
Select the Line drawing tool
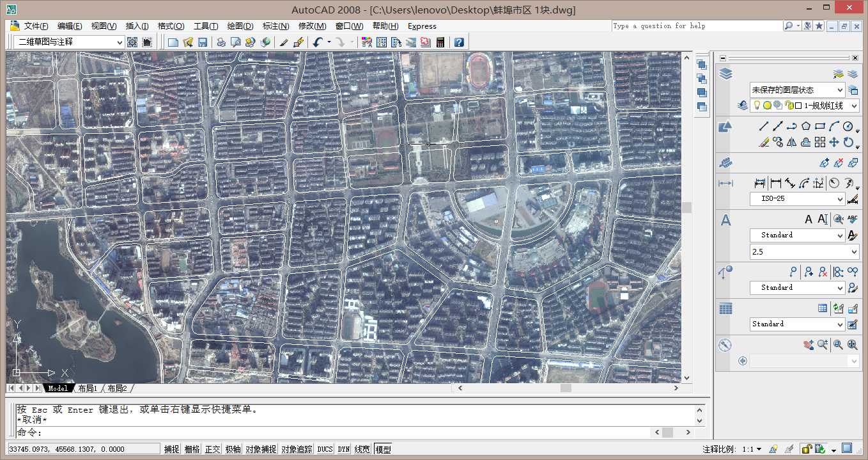[x=764, y=127]
